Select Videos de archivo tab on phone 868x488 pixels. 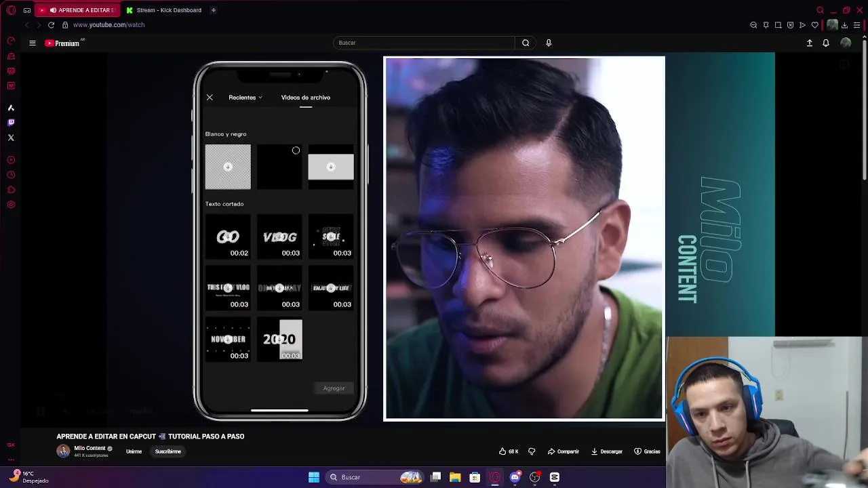click(306, 98)
